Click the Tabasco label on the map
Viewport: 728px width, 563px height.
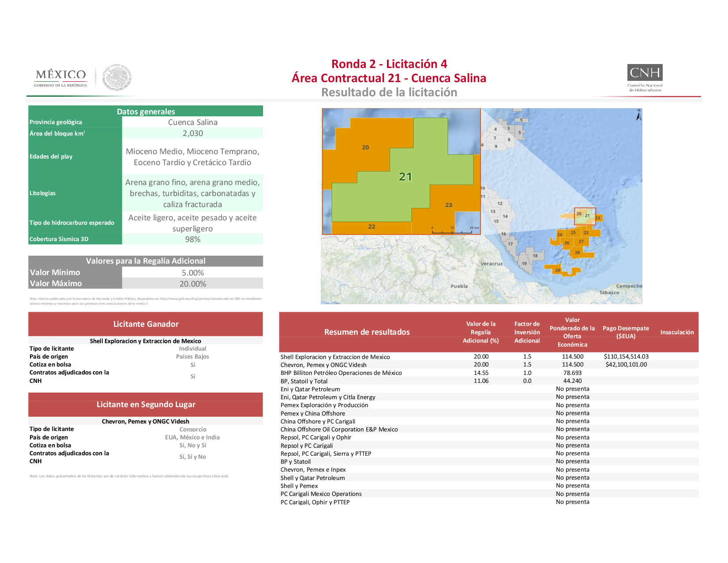click(609, 292)
